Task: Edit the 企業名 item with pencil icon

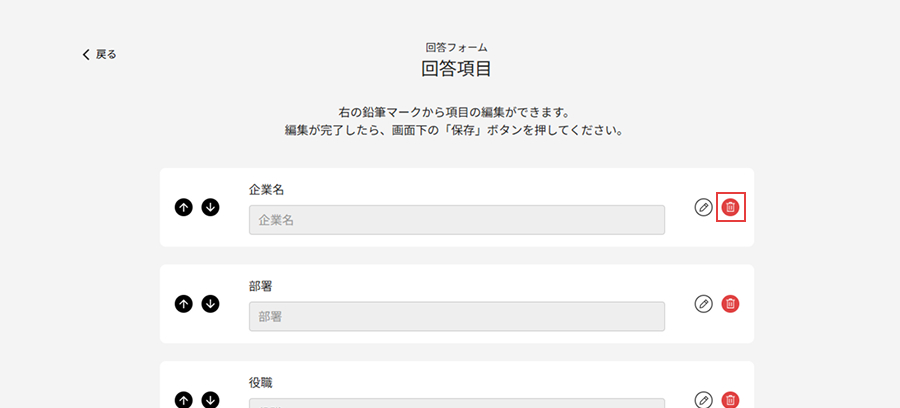Action: tap(704, 207)
